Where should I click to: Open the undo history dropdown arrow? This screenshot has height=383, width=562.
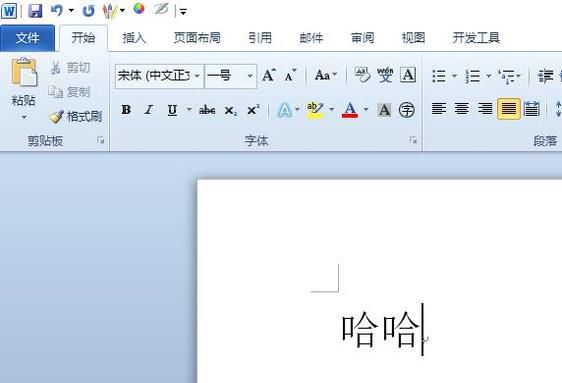pyautogui.click(x=71, y=11)
